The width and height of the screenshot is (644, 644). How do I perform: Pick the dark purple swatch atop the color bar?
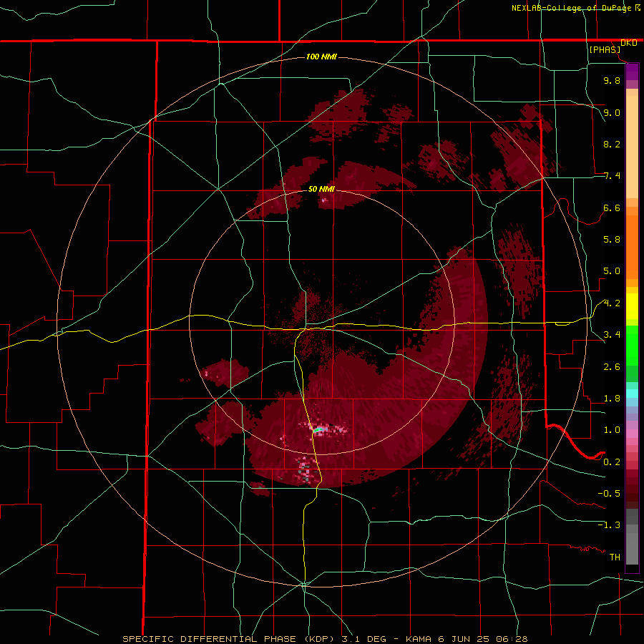[x=632, y=72]
